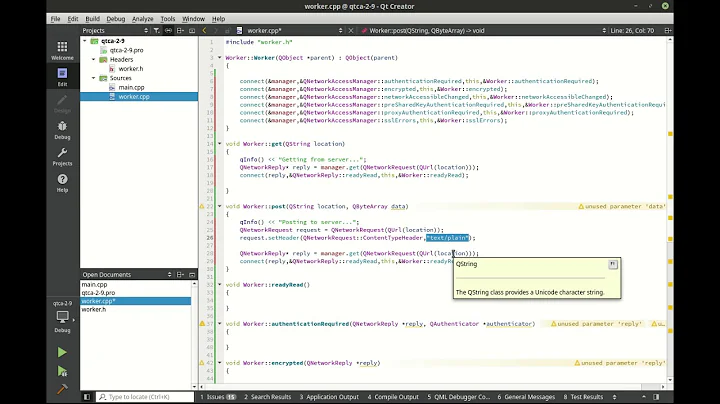Click warning icon beside line 22
The height and width of the screenshot is (404, 720).
pyautogui.click(x=202, y=207)
